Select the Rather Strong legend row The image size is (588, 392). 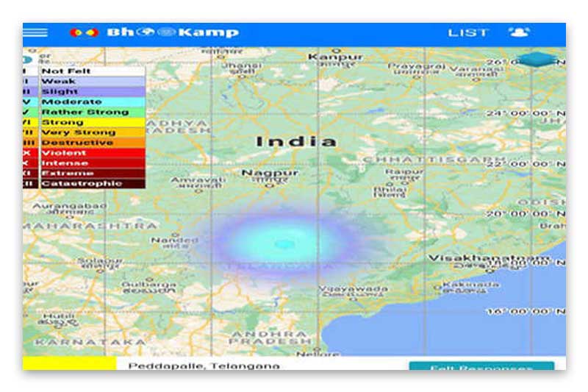click(84, 112)
